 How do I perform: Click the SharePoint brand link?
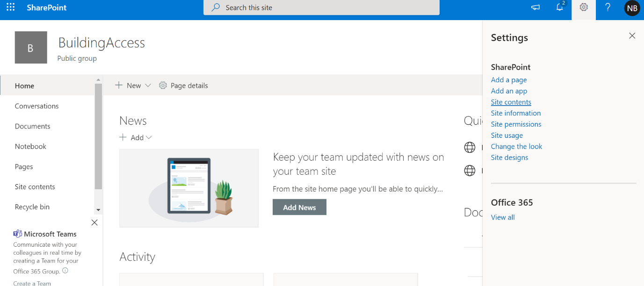(47, 7)
